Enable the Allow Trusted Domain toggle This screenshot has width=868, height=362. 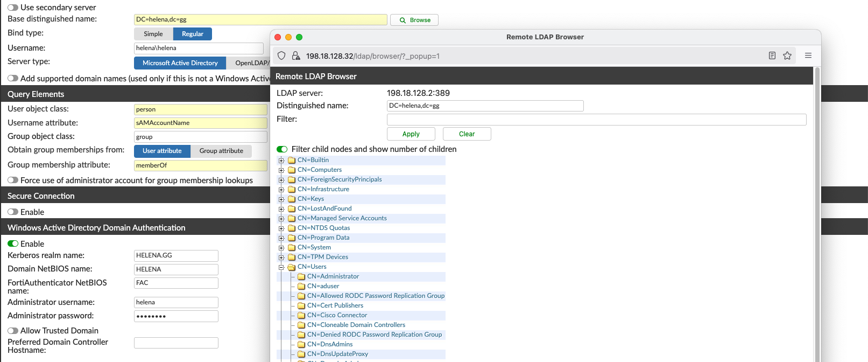tap(13, 331)
